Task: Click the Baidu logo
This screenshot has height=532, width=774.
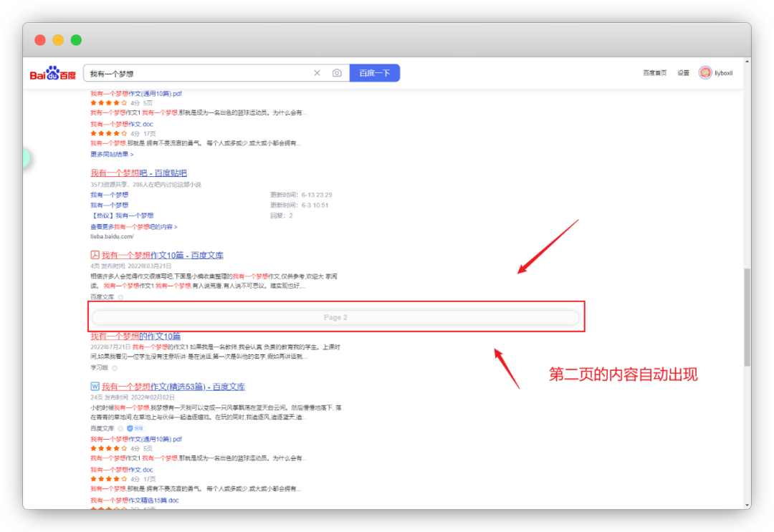Action: pos(53,74)
